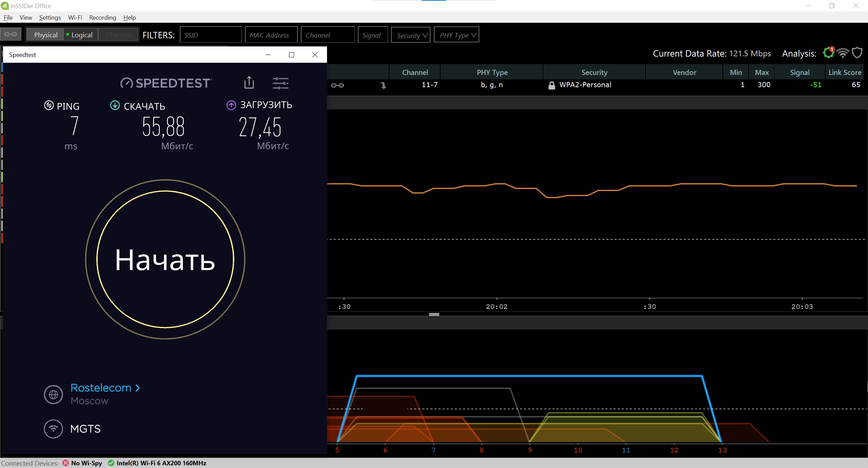The image size is (868, 468).
Task: Open the File menu
Action: pos(8,17)
